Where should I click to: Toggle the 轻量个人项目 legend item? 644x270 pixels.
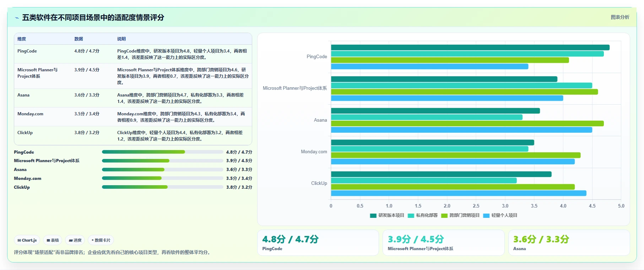tap(500, 215)
